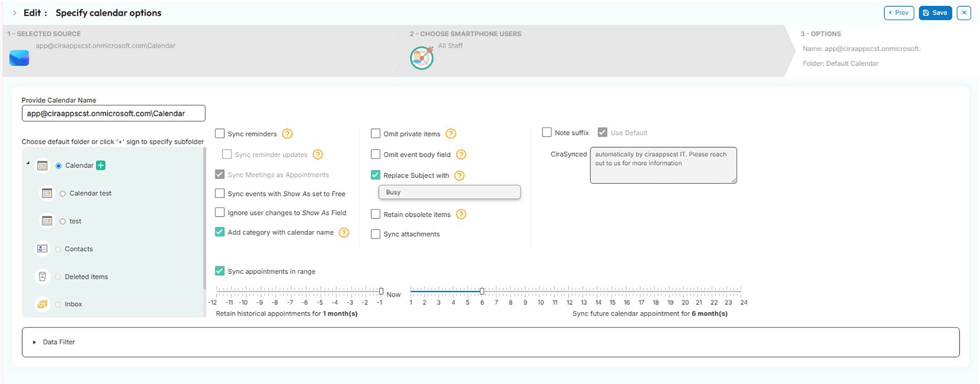Open help for Sync reminders

(x=288, y=134)
